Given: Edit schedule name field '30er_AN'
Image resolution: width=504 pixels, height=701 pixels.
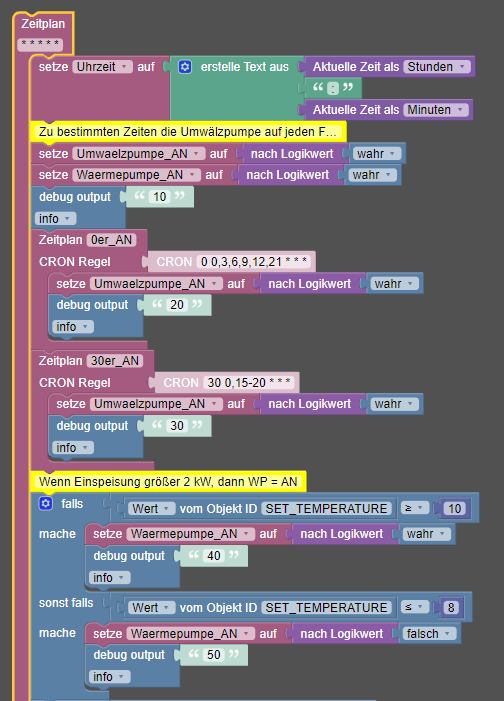Looking at the screenshot, I should (115, 361).
